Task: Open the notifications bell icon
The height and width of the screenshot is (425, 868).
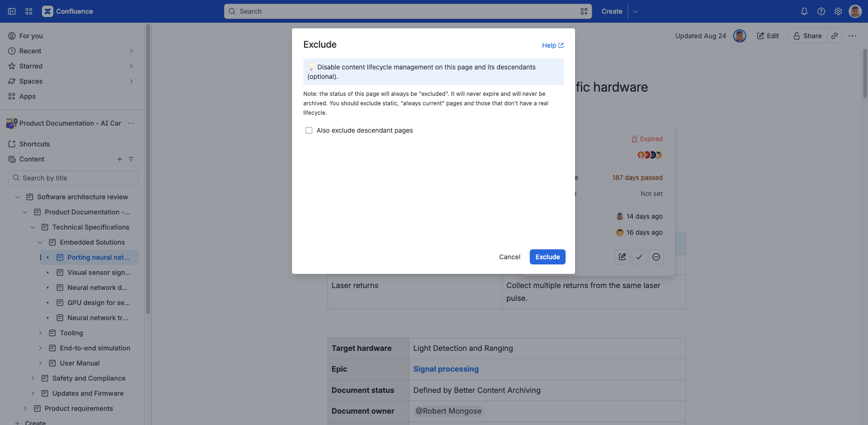Action: [x=804, y=11]
